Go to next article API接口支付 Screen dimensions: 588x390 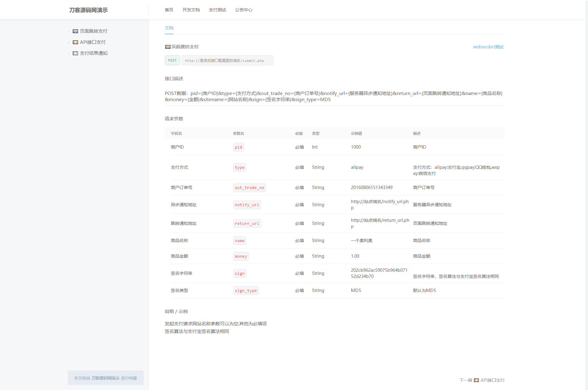[x=492, y=380]
